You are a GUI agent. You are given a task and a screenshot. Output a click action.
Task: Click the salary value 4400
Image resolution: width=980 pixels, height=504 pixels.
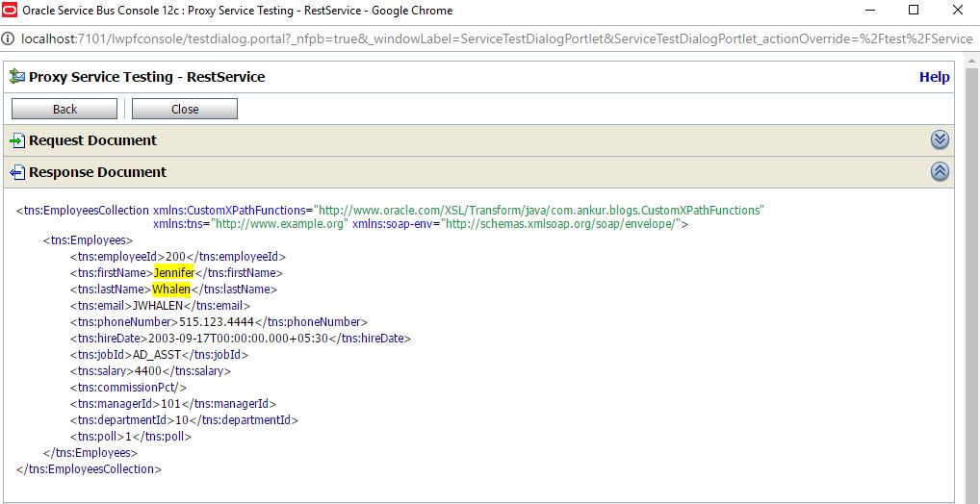click(149, 371)
